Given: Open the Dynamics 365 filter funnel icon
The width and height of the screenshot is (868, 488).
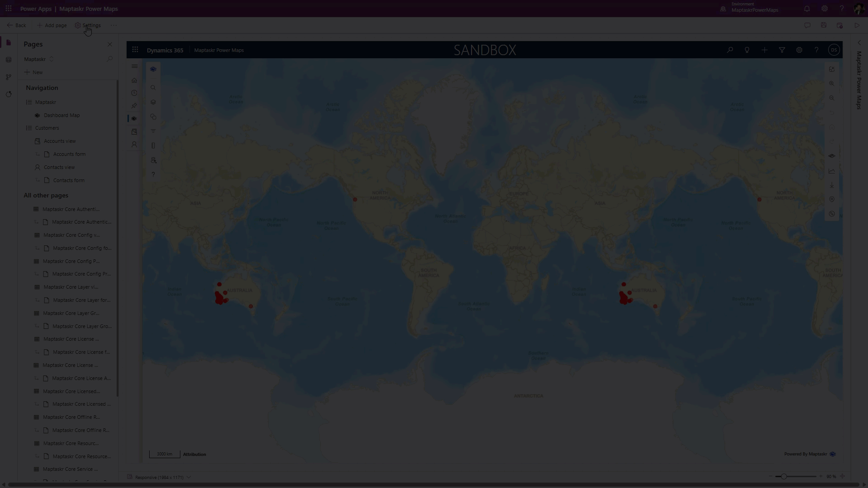Looking at the screenshot, I should point(782,50).
